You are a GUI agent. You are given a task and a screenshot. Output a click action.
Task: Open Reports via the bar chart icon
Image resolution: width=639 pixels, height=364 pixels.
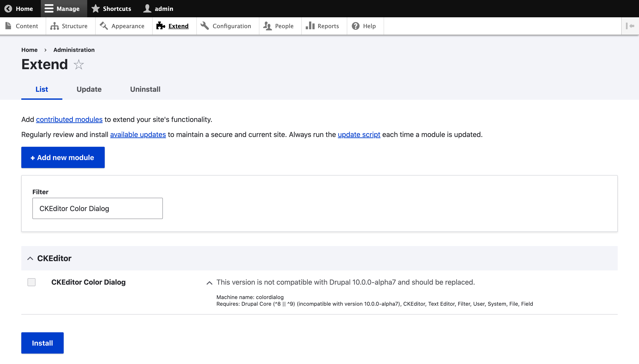tap(310, 26)
